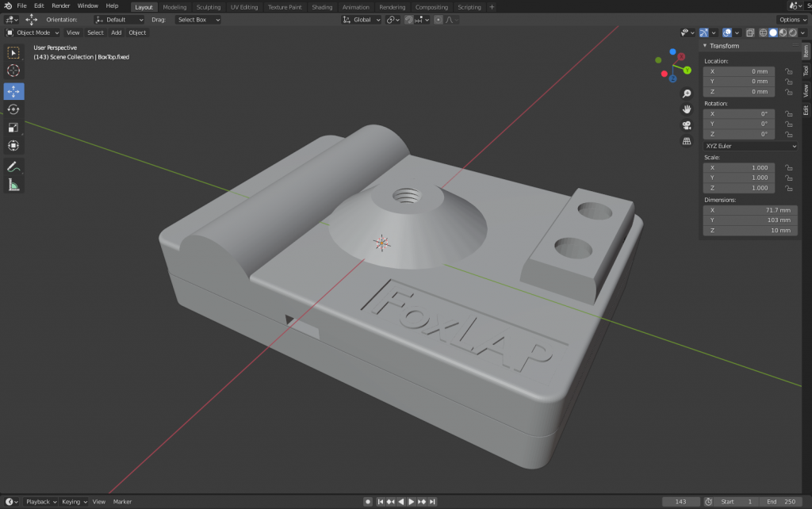
Task: Toggle lock on Location X
Action: point(788,71)
